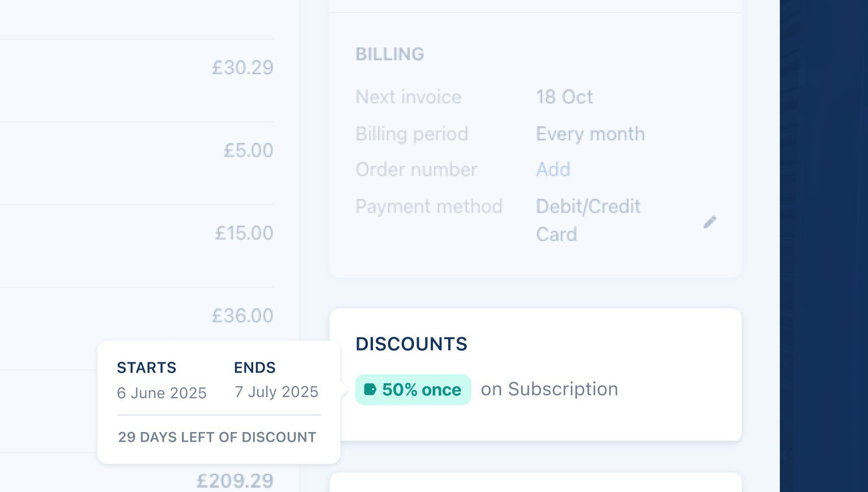Click the Add link for order number
The image size is (868, 492).
point(553,169)
